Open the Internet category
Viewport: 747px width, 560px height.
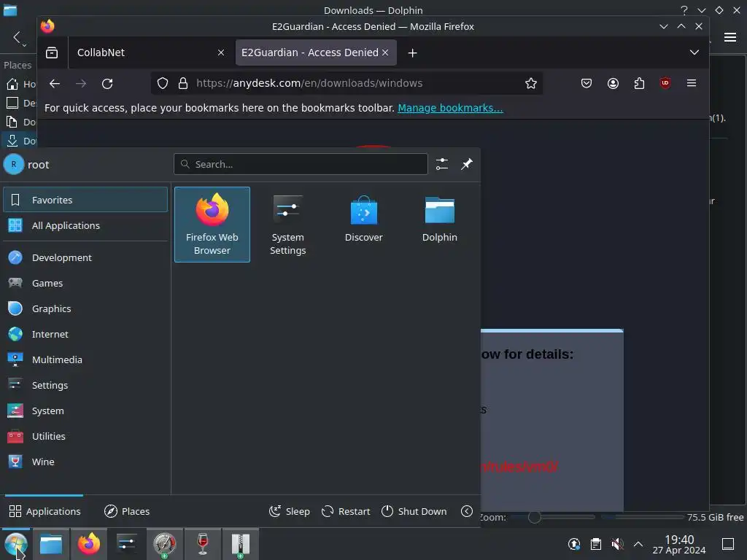click(x=85, y=334)
